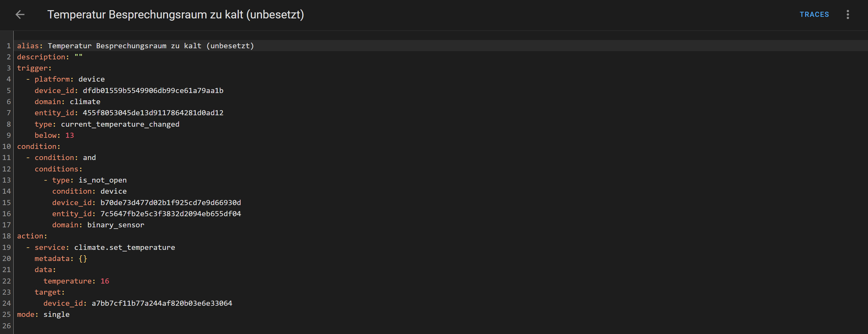Viewport: 868px width, 334px height.
Task: Click the mode value single
Action: point(56,314)
